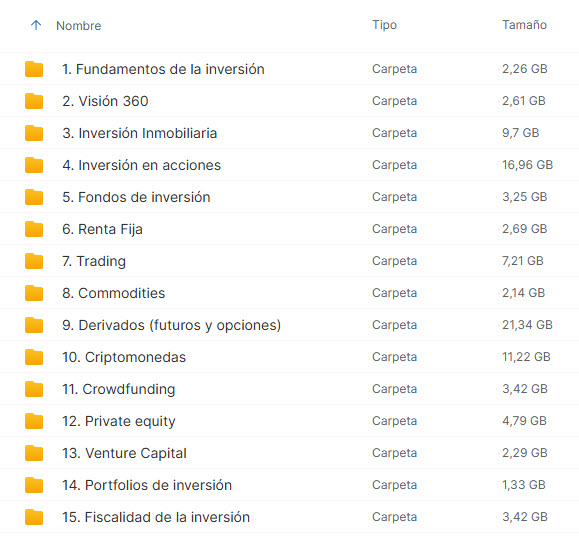Image resolution: width=579 pixels, height=556 pixels.
Task: Sort list by Tamaño column header
Action: tap(524, 25)
